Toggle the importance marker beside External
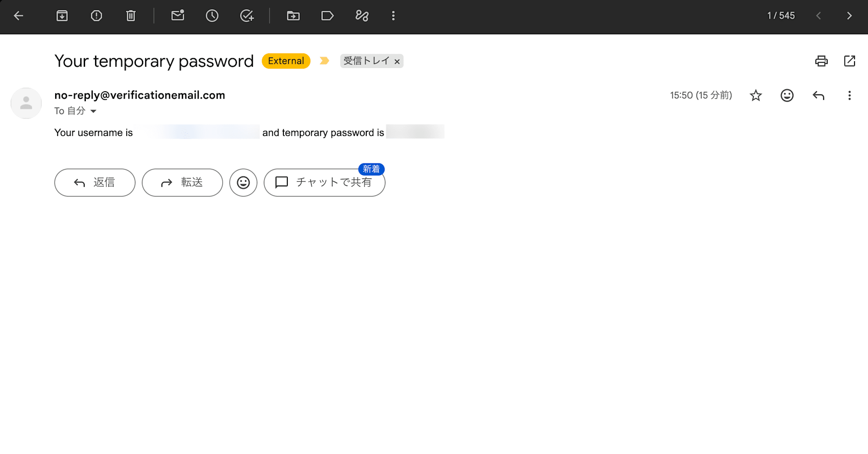This screenshot has height=454, width=868. [x=324, y=61]
